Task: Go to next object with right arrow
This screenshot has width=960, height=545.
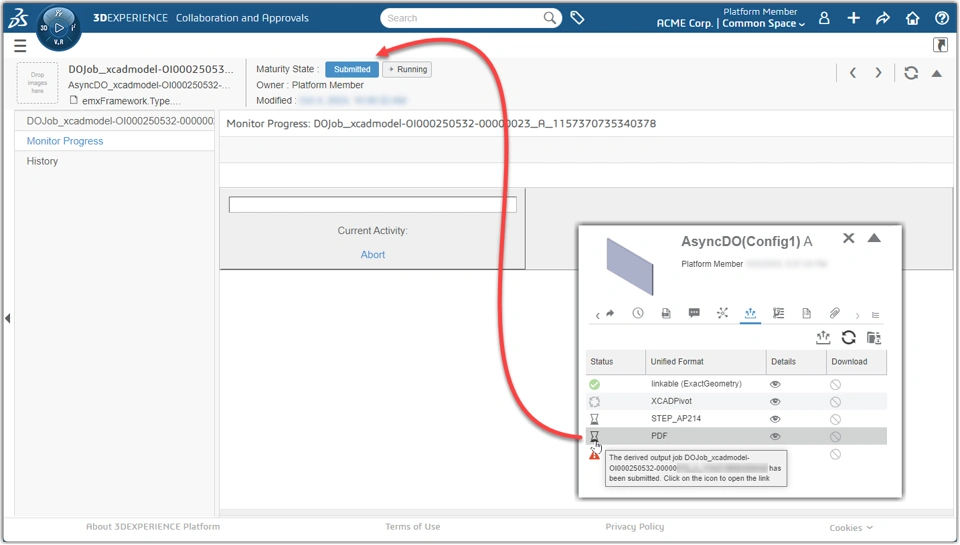Action: pyautogui.click(x=879, y=73)
